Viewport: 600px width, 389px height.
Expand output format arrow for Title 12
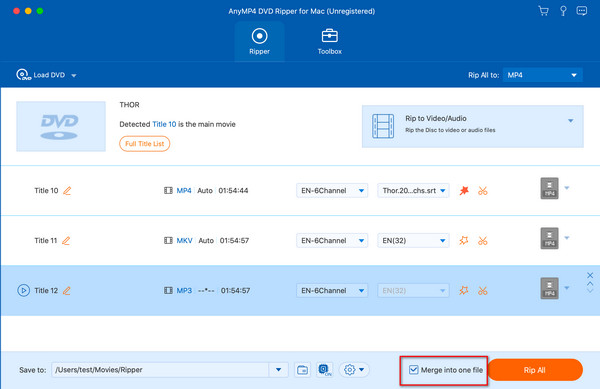point(567,288)
